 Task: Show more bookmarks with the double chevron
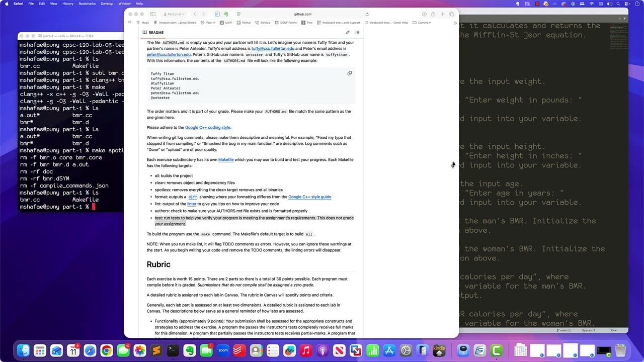[455, 23]
